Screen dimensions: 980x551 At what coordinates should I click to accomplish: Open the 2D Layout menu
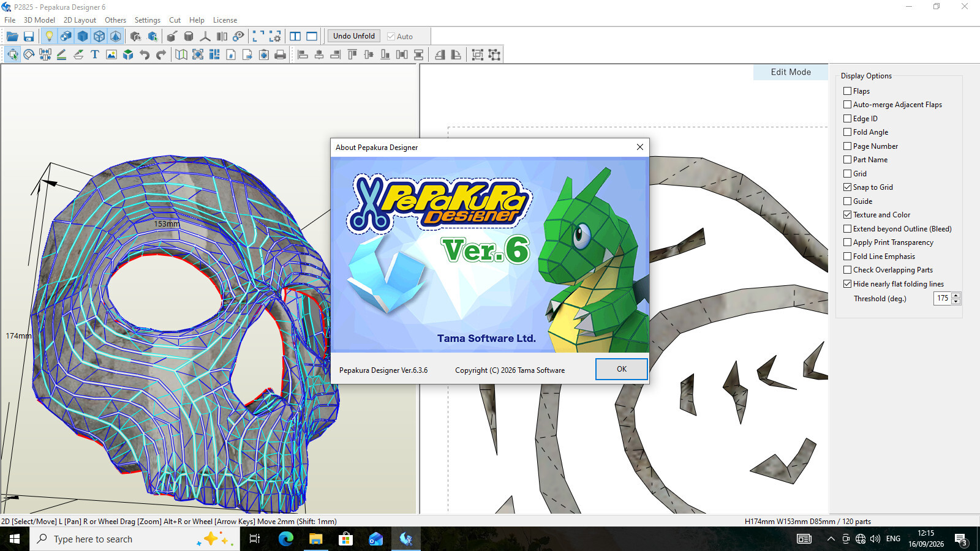80,20
